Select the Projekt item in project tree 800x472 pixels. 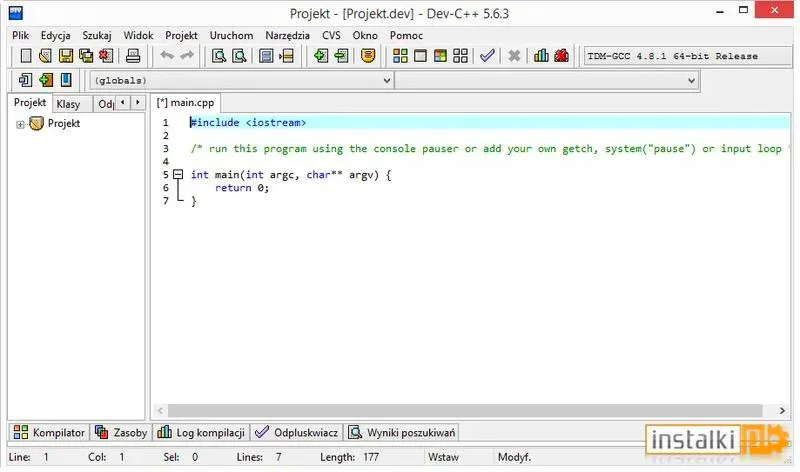(x=64, y=123)
